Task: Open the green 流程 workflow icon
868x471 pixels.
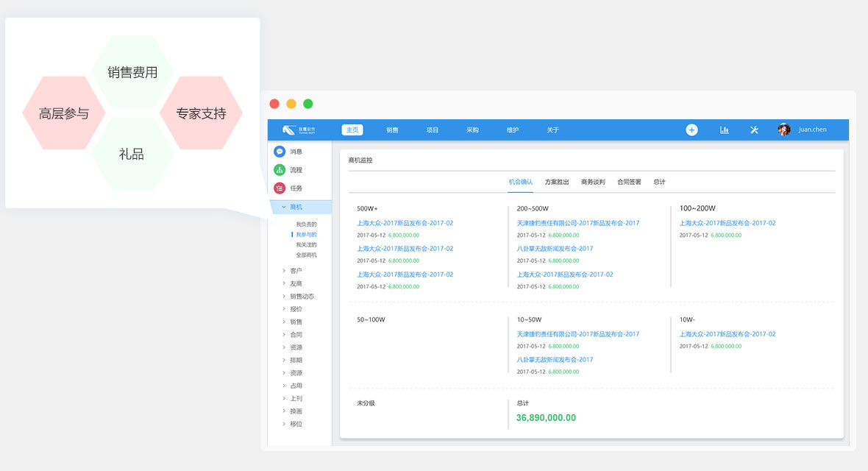Action: click(x=280, y=170)
